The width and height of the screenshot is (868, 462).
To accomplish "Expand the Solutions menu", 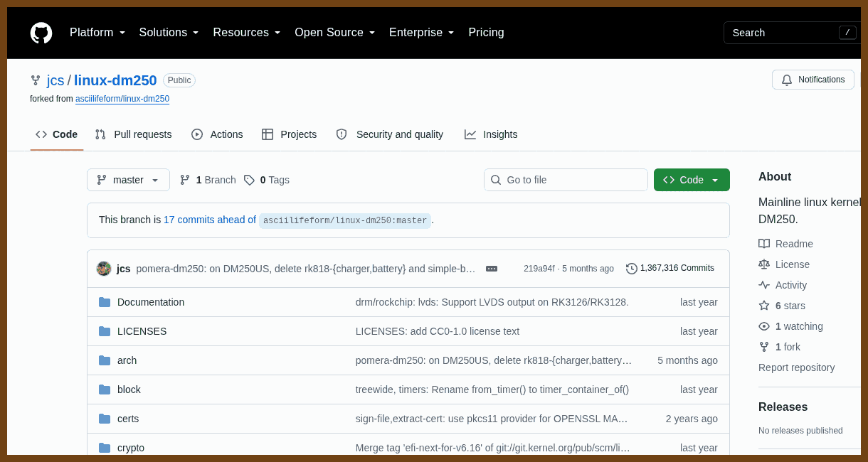I will click(169, 33).
